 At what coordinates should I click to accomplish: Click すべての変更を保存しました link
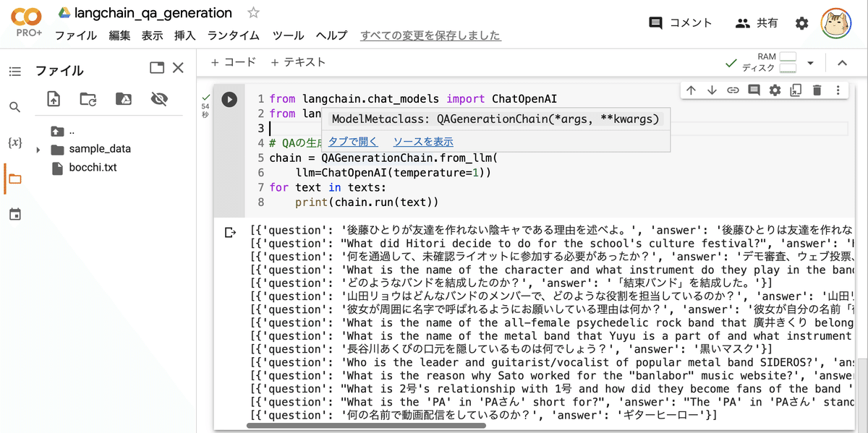[x=430, y=35]
